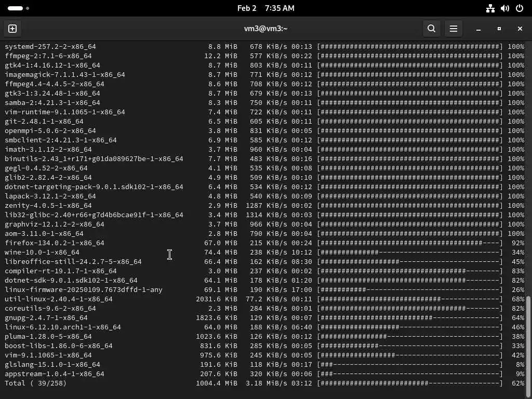Click the Total progress bar at 62%
The height and width of the screenshot is (399, 532).
click(410, 383)
